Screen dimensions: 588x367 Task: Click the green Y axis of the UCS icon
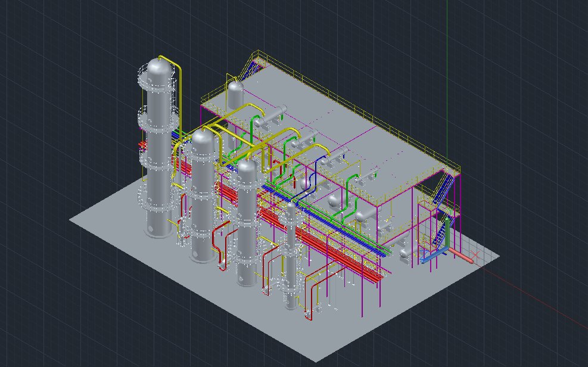pos(447,232)
